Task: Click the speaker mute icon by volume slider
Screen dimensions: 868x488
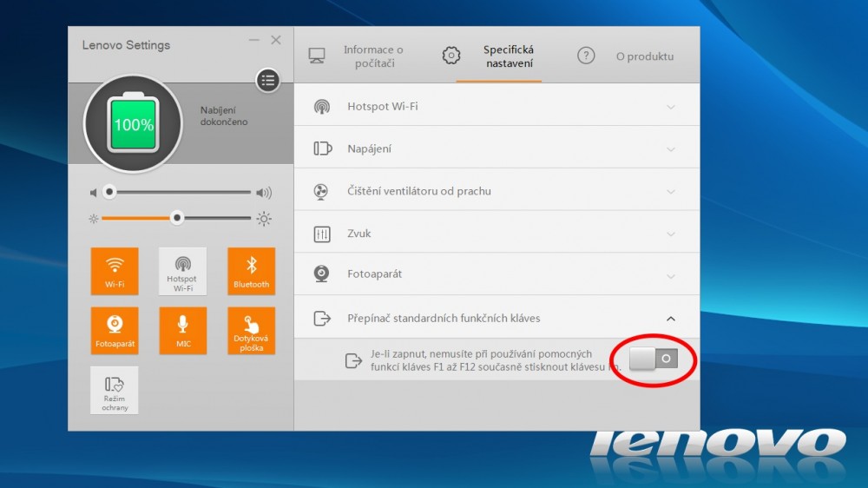Action: click(94, 192)
